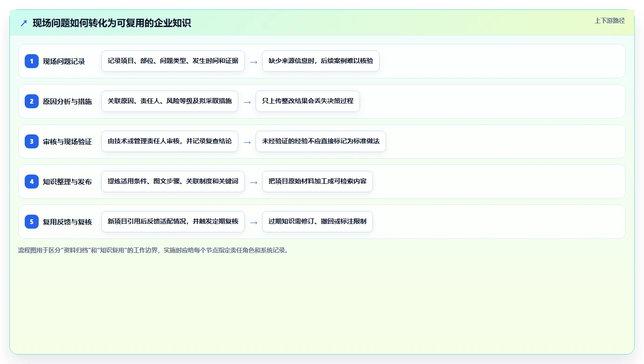Select the 知识整理与发布 step label
Screen dimensions: 644x364
[67, 182]
